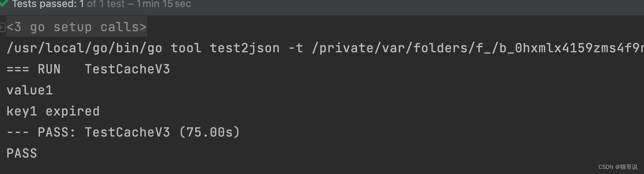This screenshot has height=174, width=644.
Task: Click the CSDN watermark text
Action: click(618, 167)
